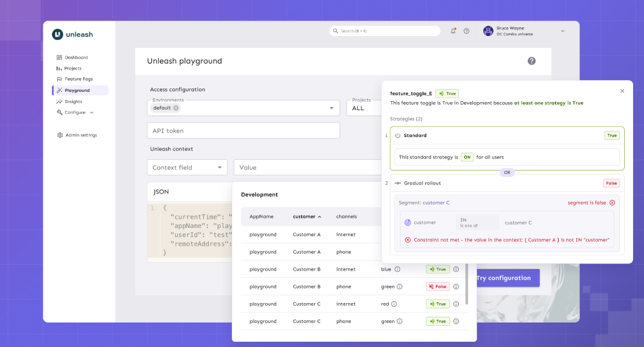
Task: Close the feature_toggle_E popup
Action: click(622, 91)
